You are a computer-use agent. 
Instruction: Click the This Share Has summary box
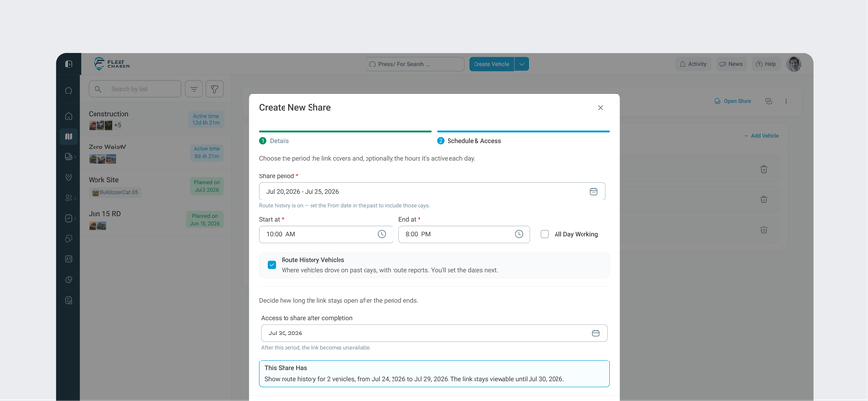434,373
